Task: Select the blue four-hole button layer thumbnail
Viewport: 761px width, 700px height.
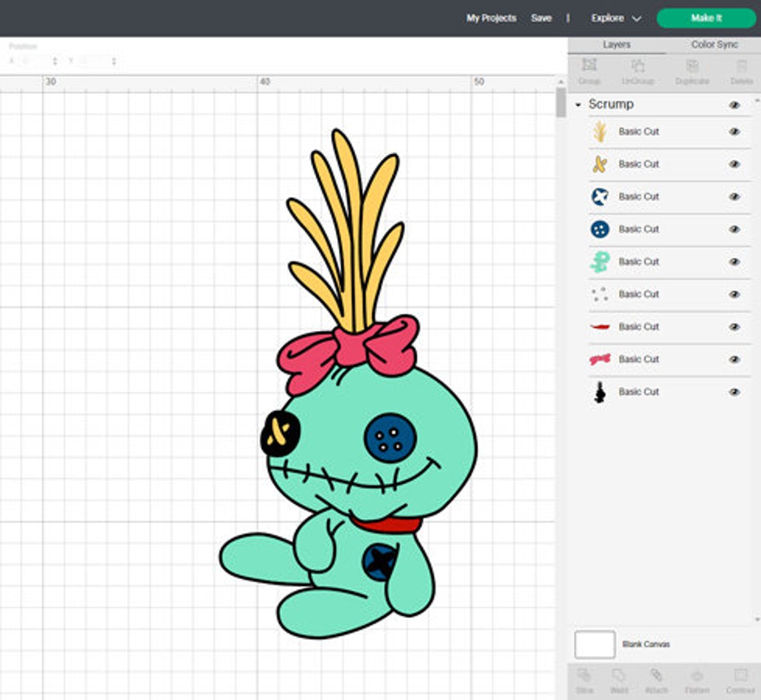Action: (600, 229)
